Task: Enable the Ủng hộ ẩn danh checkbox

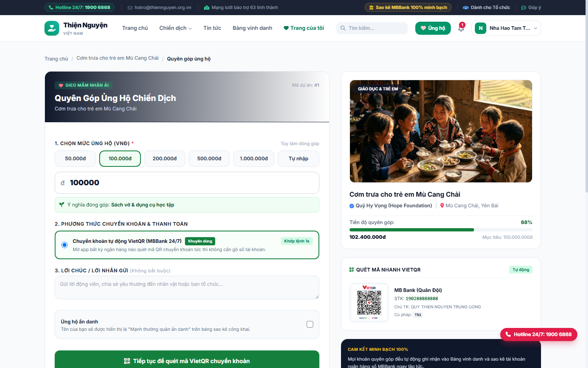Action: click(310, 324)
